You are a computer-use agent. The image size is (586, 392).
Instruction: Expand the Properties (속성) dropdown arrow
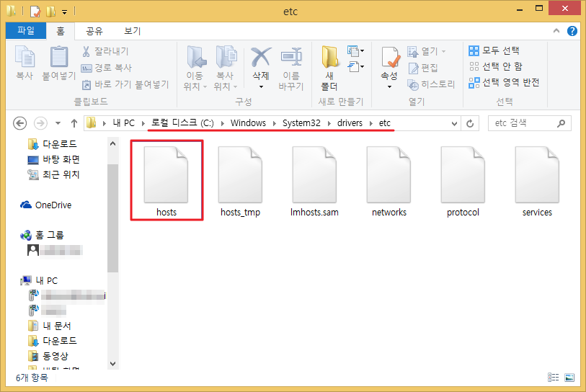389,86
